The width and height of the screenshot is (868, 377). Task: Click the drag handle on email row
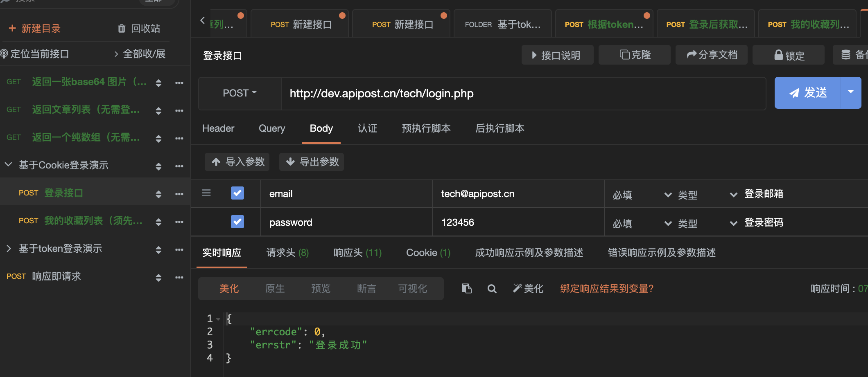(206, 193)
